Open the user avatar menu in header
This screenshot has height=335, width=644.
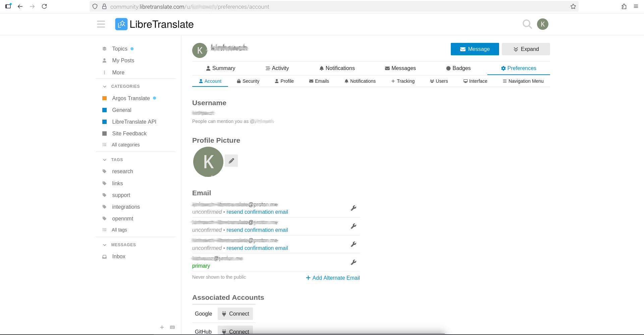tap(542, 24)
